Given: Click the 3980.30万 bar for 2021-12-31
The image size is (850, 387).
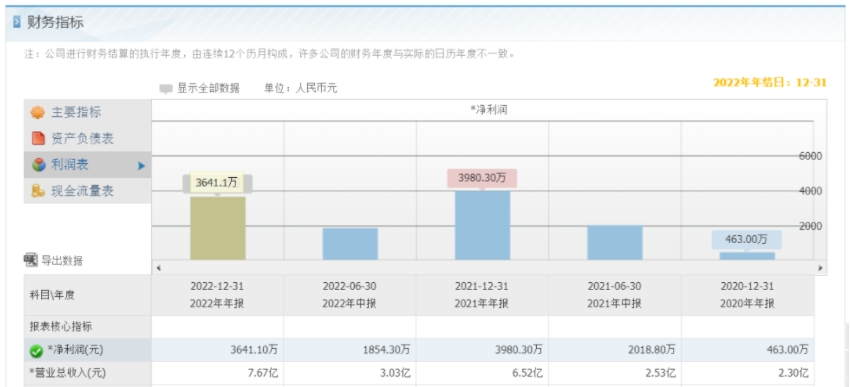Looking at the screenshot, I should (482, 225).
